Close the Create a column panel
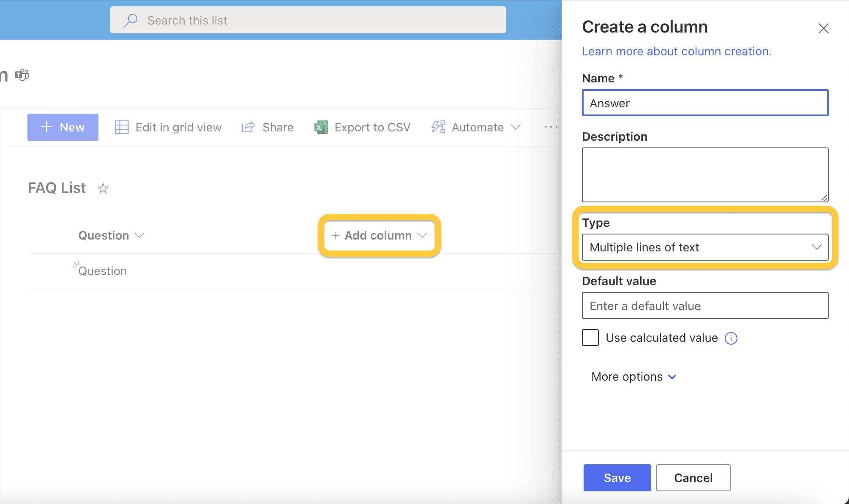The width and height of the screenshot is (849, 504). (x=823, y=28)
